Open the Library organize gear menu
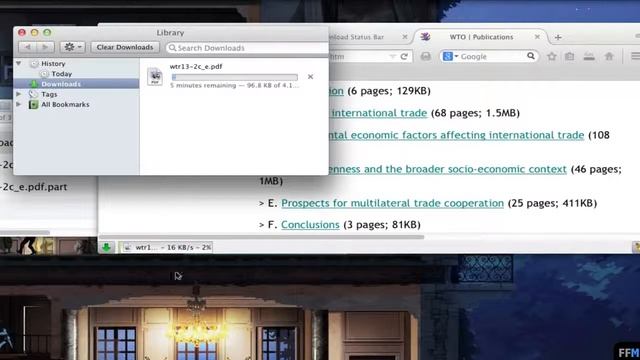Viewport: 640px width, 360px height. (x=72, y=47)
